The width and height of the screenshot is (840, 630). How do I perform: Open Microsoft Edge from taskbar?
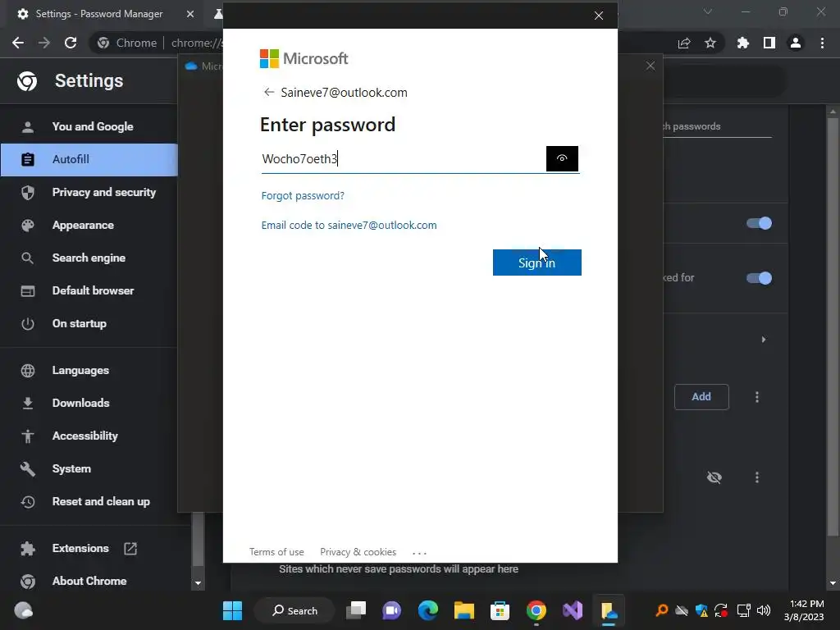pos(428,610)
